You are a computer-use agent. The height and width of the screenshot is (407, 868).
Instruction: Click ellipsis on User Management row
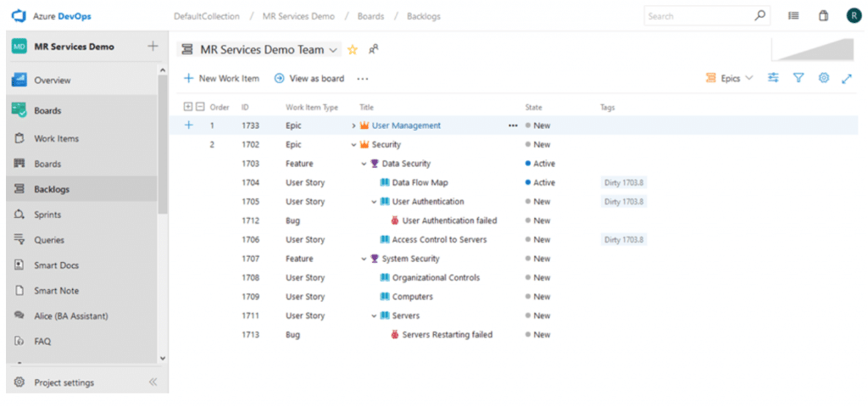coord(513,125)
